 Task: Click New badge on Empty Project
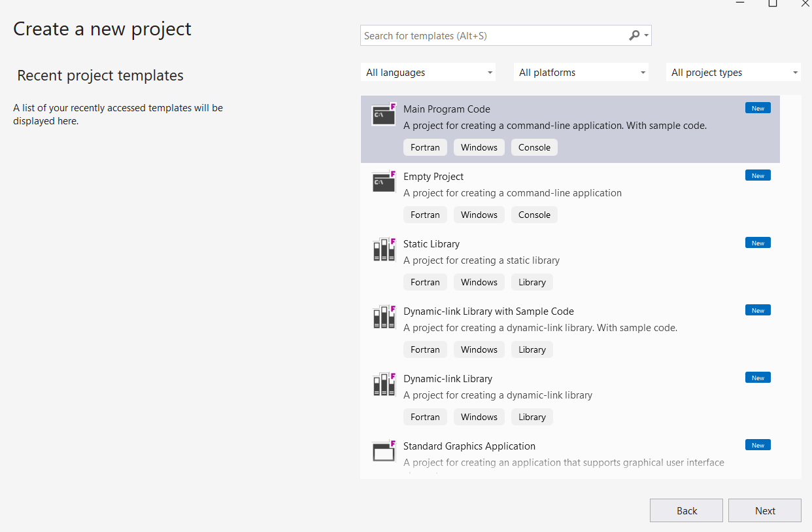coord(758,175)
